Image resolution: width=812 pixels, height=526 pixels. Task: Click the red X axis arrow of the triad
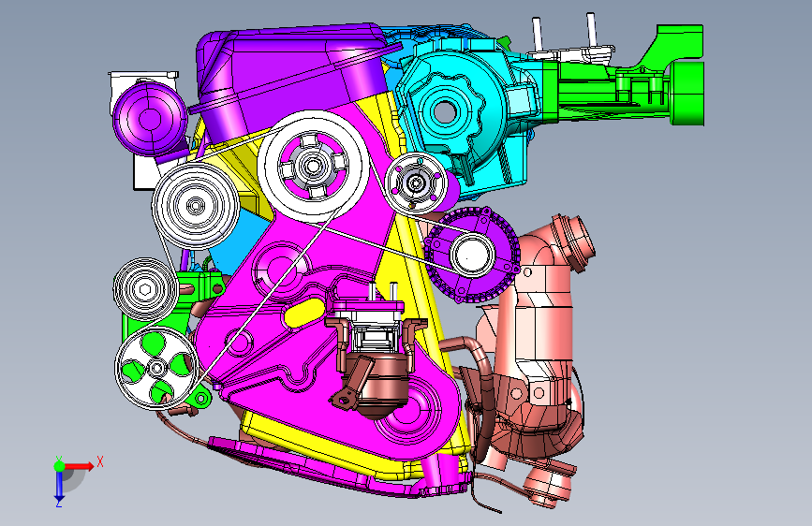pyautogui.click(x=80, y=466)
